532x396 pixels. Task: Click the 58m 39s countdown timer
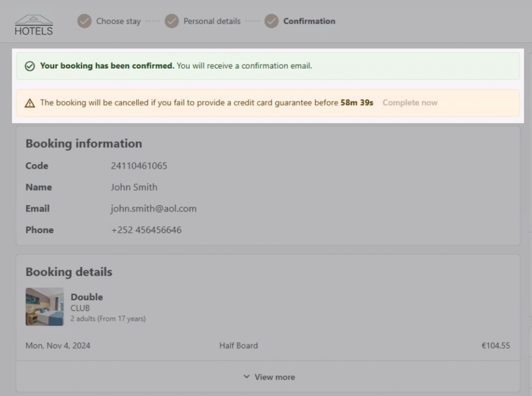357,103
